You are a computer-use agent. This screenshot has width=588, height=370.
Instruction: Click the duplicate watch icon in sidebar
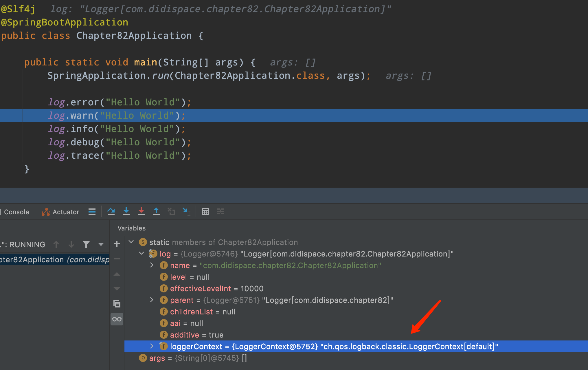(117, 304)
